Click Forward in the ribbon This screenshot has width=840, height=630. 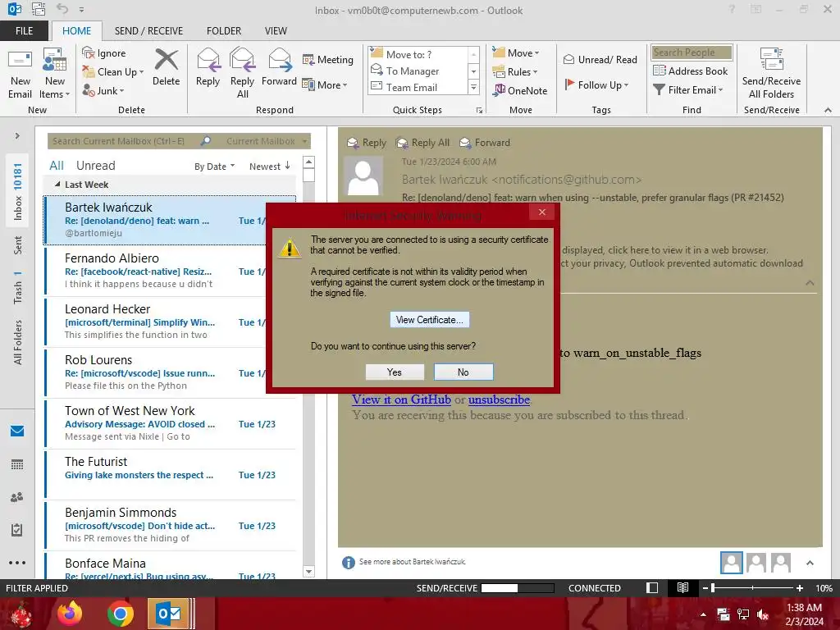tap(279, 67)
